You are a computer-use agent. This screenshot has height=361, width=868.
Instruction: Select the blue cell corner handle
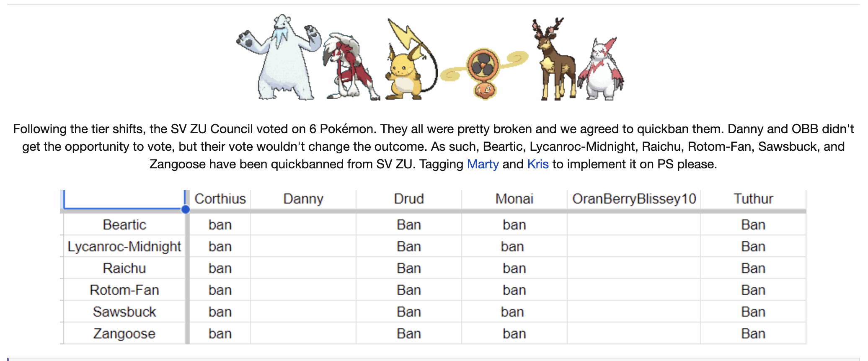coord(186,209)
